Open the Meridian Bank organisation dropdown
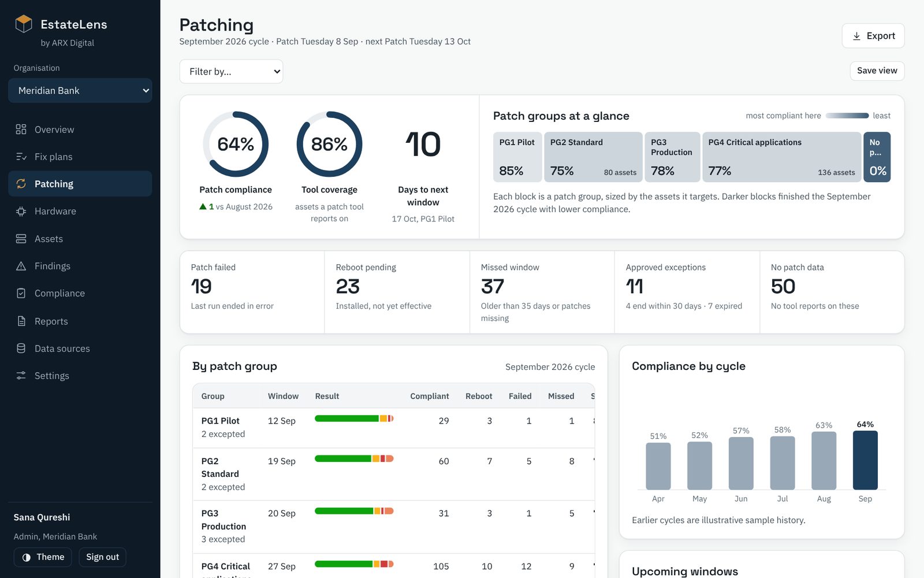Viewport: 924px width, 578px height. tap(80, 91)
